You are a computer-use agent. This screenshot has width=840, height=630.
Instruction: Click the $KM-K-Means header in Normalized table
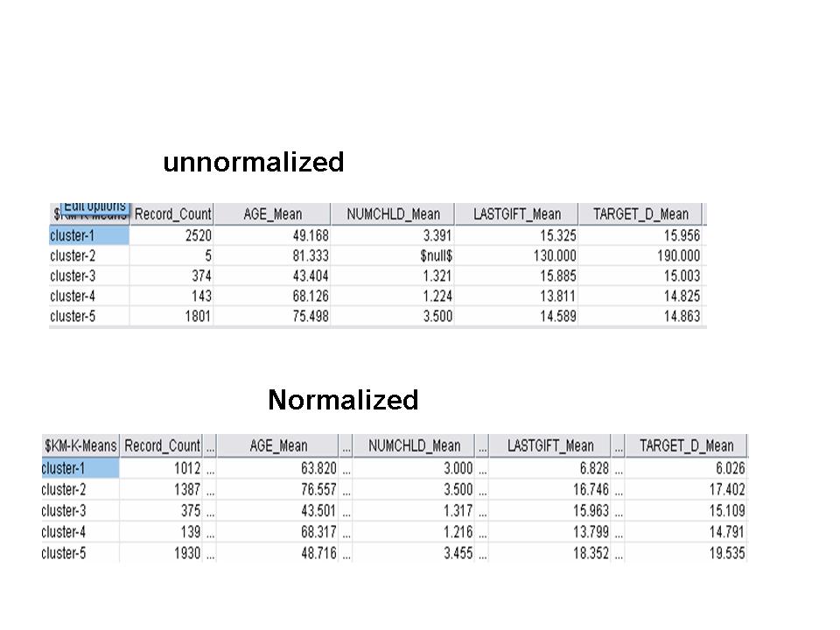click(80, 446)
